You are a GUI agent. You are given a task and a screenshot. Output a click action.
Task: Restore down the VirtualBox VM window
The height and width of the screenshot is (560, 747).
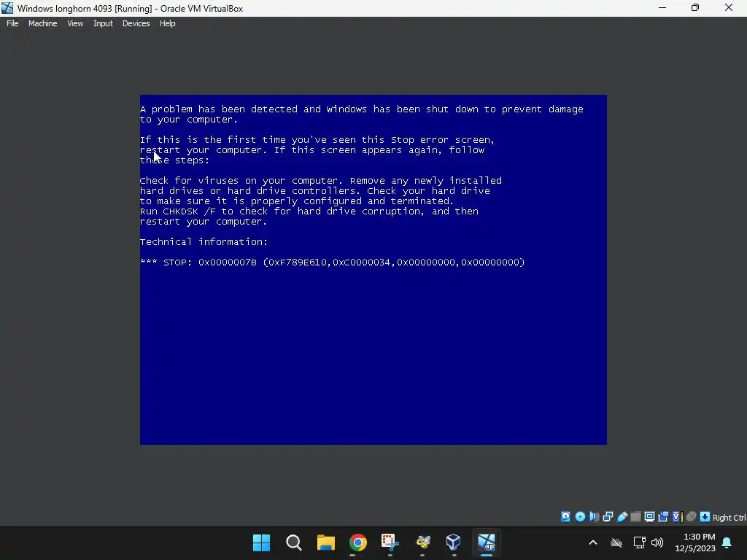[695, 8]
